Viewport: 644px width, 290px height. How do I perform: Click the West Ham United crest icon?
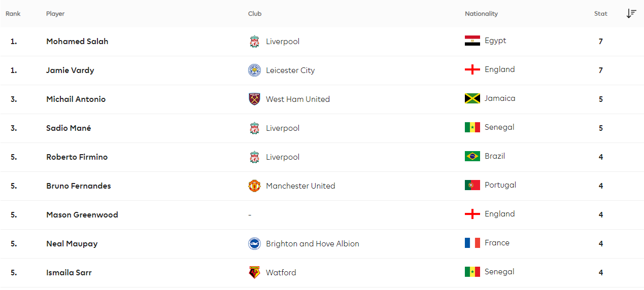[254, 99]
